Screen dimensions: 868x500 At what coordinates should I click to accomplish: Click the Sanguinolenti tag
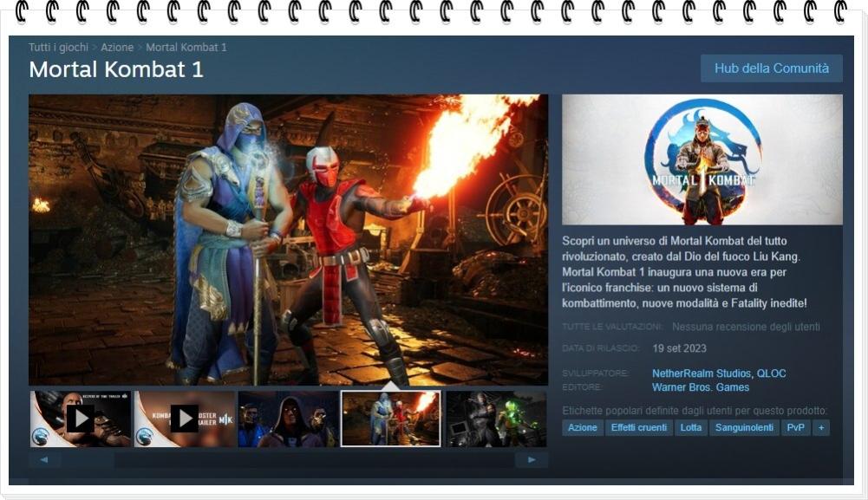(744, 428)
